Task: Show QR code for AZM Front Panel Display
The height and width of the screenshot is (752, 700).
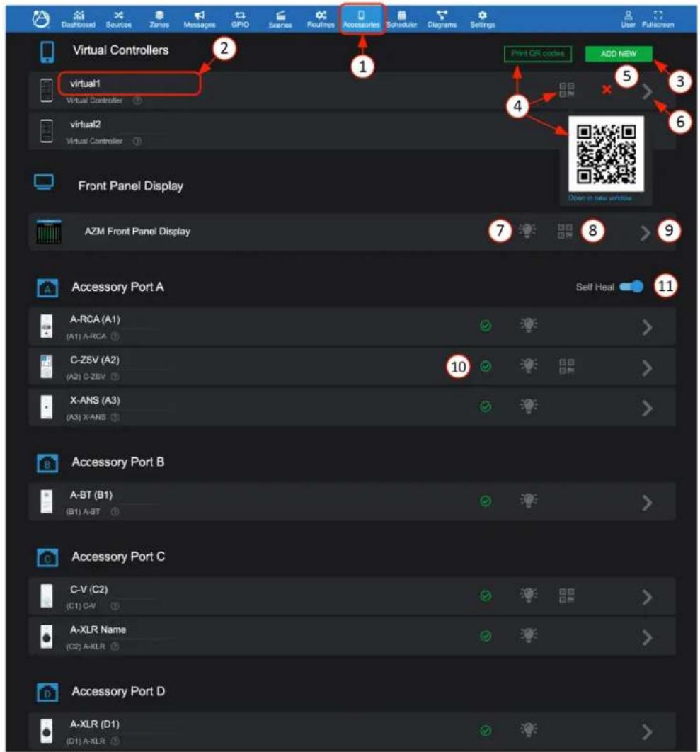Action: point(566,231)
